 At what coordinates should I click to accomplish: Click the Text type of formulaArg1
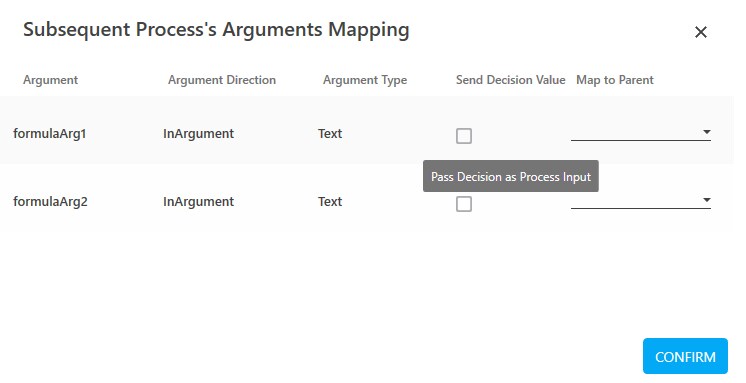pyautogui.click(x=330, y=134)
